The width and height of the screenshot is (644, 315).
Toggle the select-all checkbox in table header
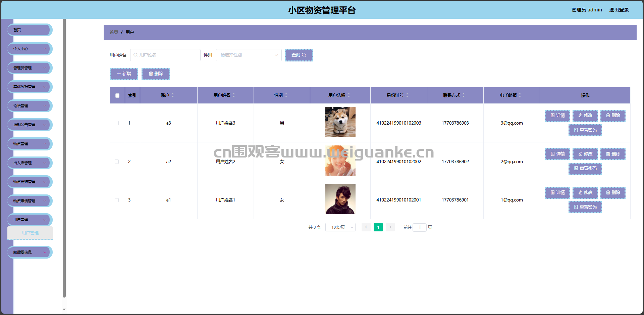click(117, 95)
